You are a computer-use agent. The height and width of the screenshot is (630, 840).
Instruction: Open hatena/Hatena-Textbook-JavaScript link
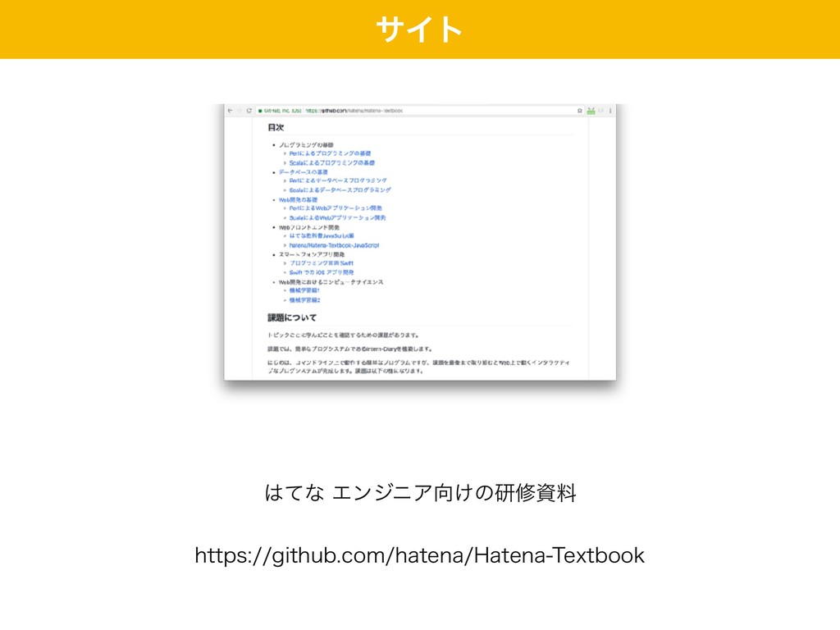click(335, 245)
